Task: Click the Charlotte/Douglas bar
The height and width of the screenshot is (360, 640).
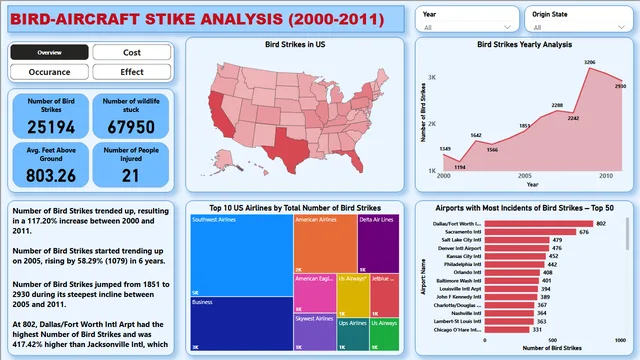Action: point(509,305)
